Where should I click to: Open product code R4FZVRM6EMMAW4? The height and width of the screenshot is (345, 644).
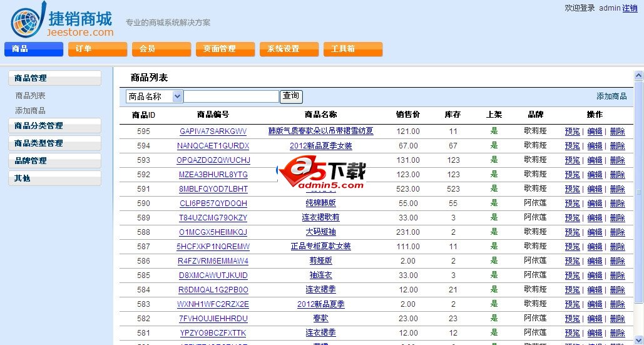tap(213, 261)
